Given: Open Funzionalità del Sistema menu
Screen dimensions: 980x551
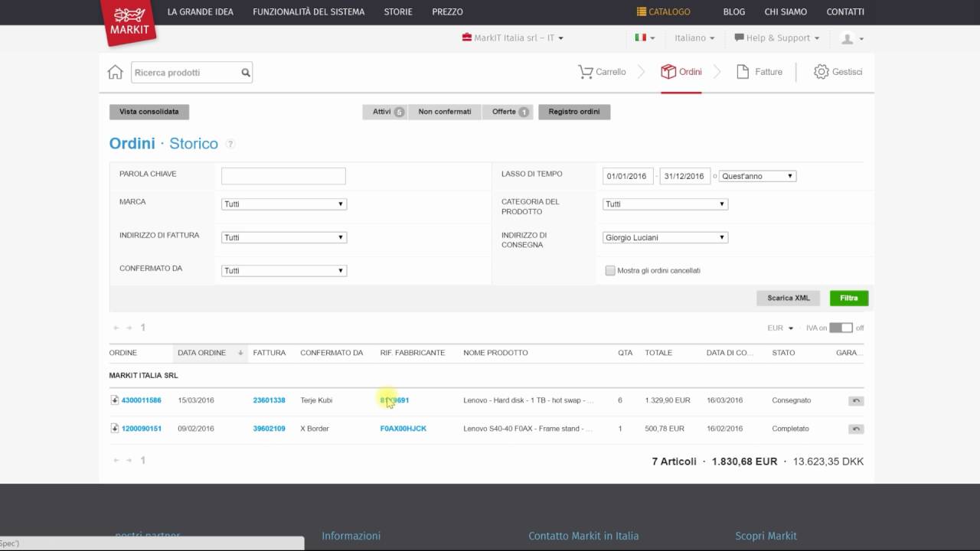Looking at the screenshot, I should (x=309, y=11).
